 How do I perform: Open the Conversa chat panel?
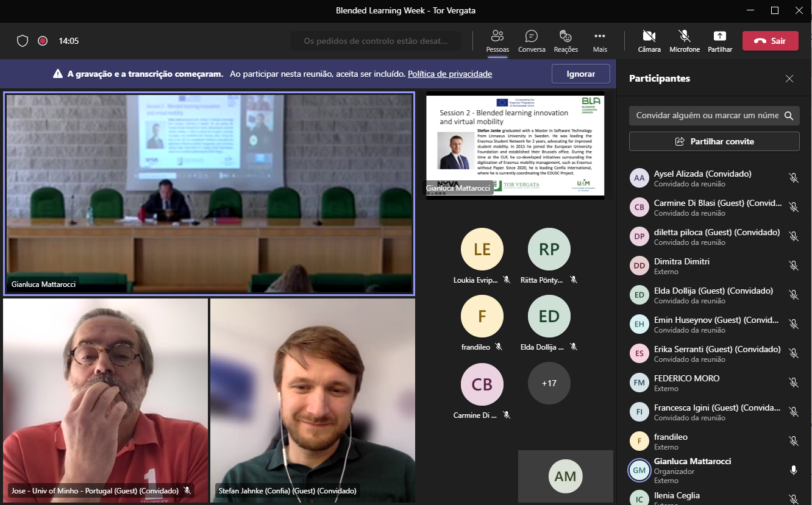532,41
